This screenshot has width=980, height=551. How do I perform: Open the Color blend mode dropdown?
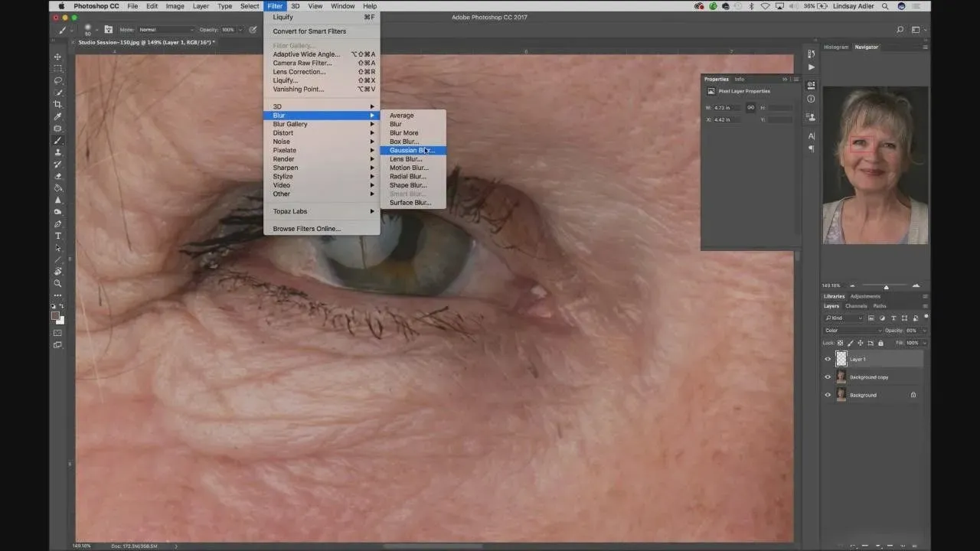(x=852, y=331)
